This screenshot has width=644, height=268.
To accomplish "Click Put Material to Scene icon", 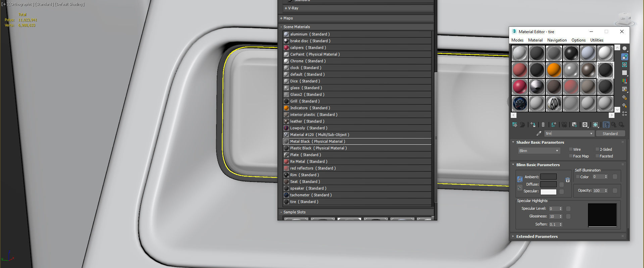I will tap(523, 125).
